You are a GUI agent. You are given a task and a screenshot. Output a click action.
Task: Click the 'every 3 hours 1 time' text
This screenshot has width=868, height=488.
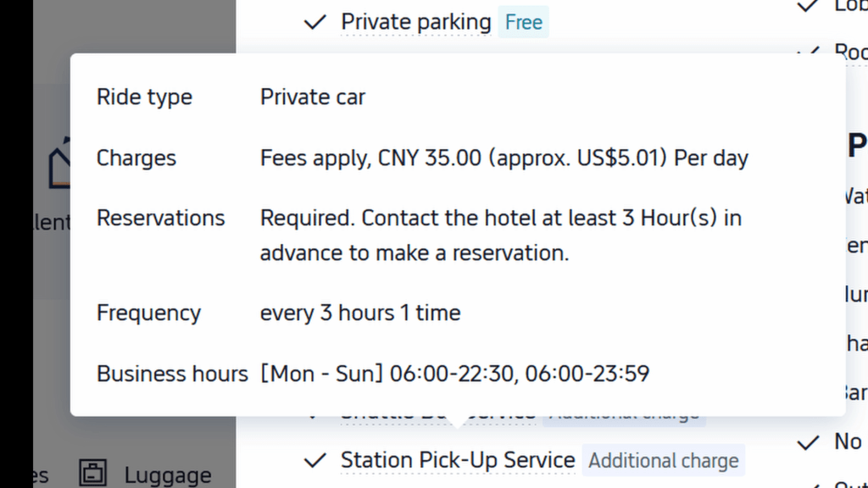pyautogui.click(x=360, y=313)
